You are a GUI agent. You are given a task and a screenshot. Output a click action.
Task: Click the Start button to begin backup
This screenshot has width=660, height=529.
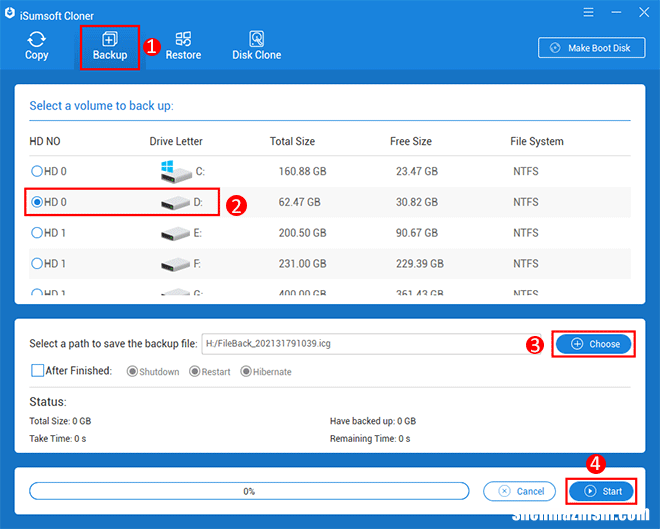tap(601, 491)
